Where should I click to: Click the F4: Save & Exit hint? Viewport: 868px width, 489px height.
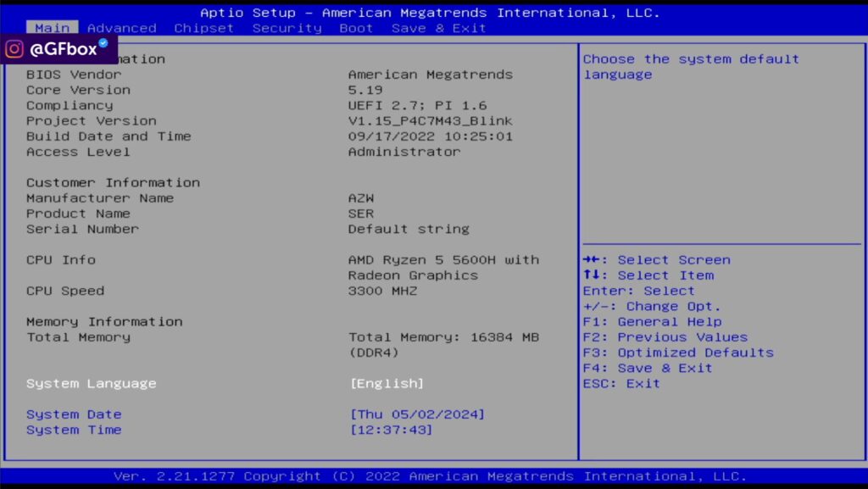[x=648, y=369]
